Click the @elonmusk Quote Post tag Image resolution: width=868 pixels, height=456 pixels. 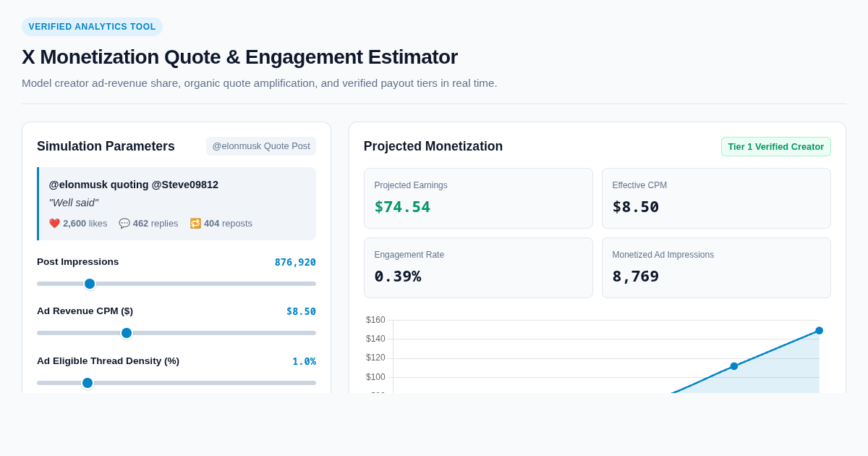(261, 146)
